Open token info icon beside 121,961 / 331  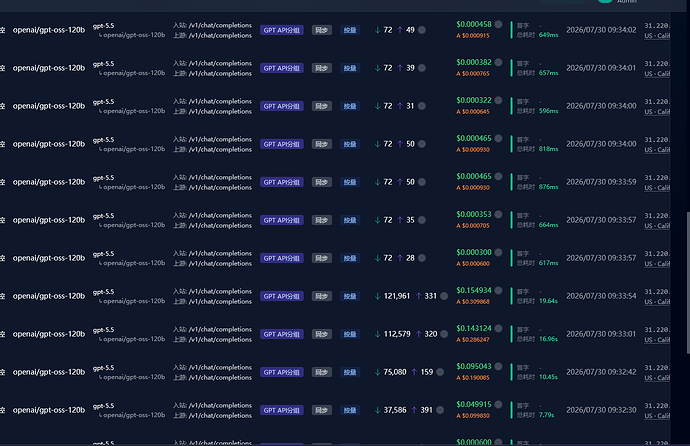coord(444,296)
